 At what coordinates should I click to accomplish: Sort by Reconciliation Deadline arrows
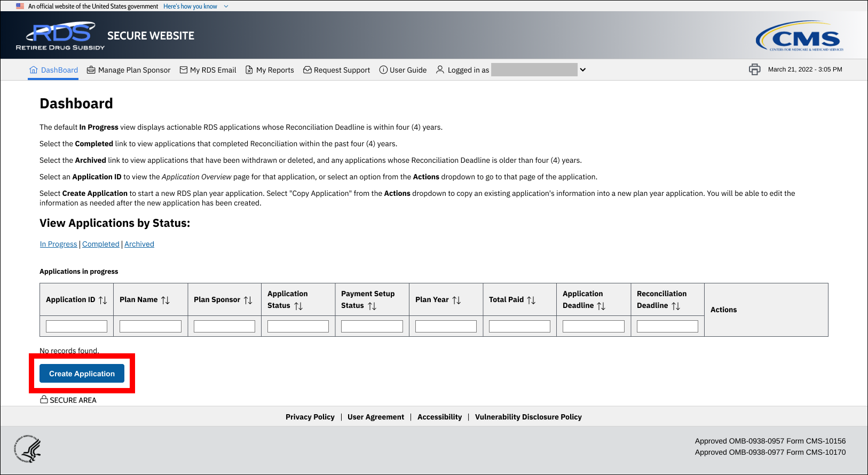click(x=676, y=306)
